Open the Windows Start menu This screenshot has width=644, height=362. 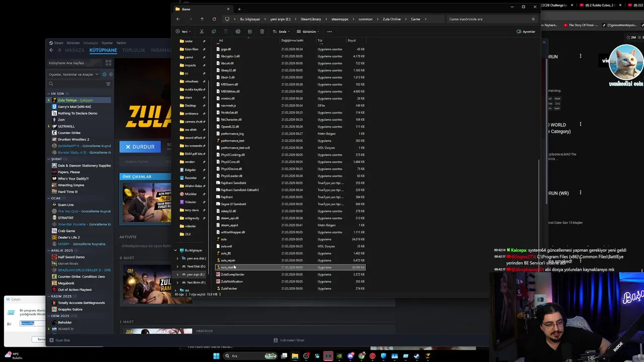[x=216, y=356]
